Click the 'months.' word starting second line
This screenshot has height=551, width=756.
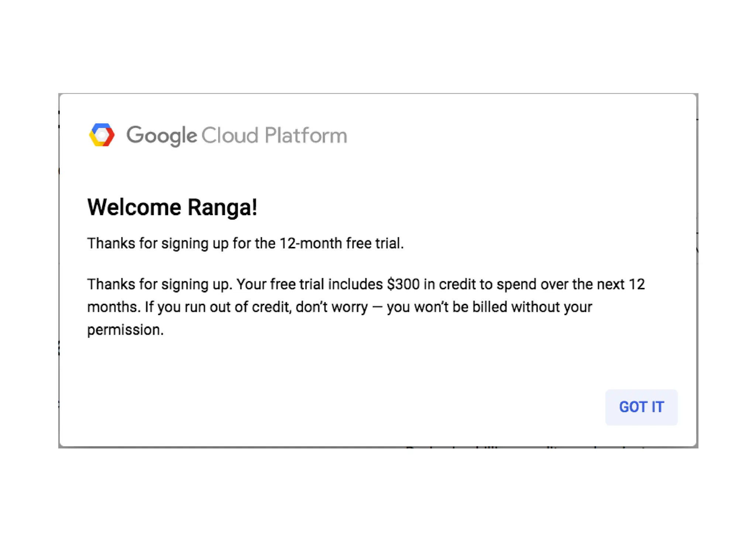pyautogui.click(x=114, y=307)
